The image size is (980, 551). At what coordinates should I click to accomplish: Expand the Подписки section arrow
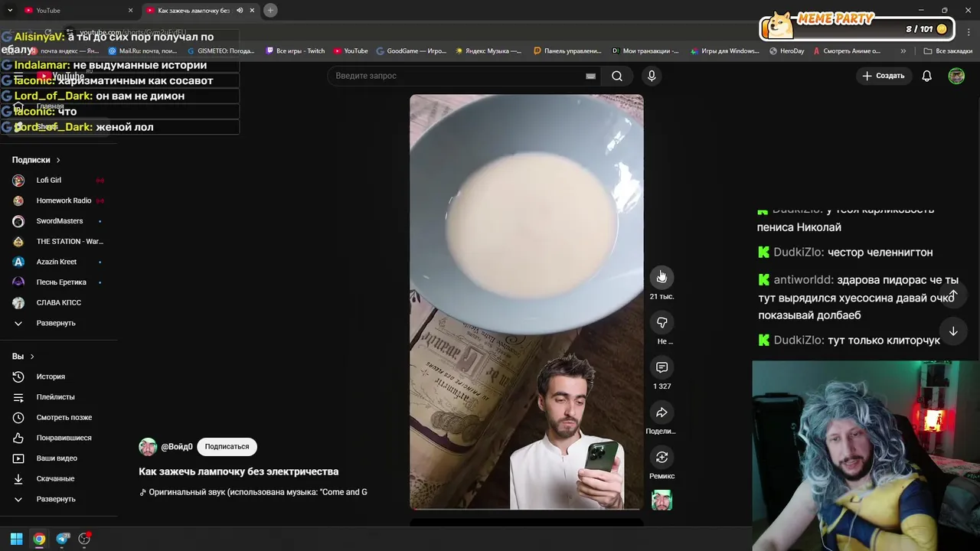pyautogui.click(x=57, y=160)
